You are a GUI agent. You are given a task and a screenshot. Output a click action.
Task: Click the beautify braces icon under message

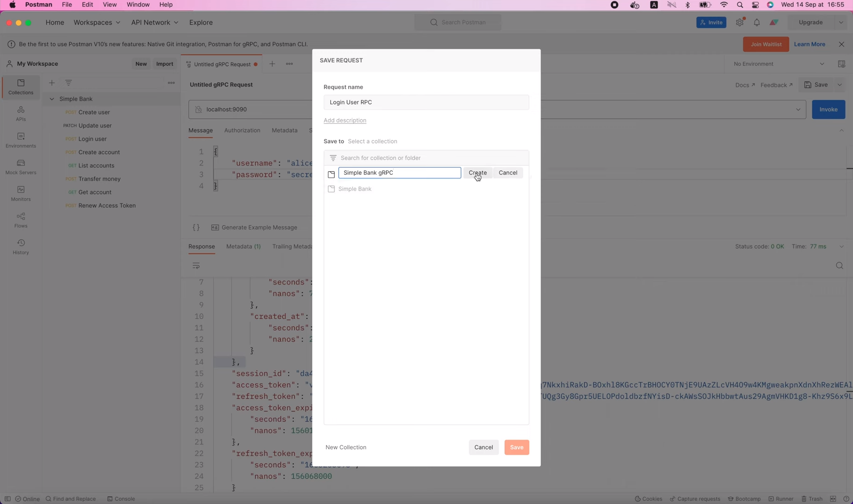(x=196, y=228)
